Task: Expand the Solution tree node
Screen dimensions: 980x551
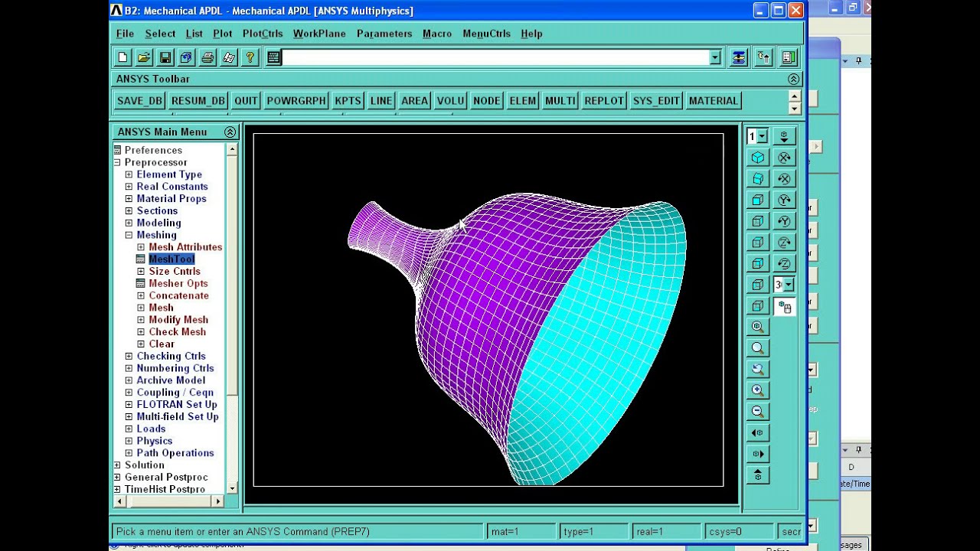Action: 117,465
